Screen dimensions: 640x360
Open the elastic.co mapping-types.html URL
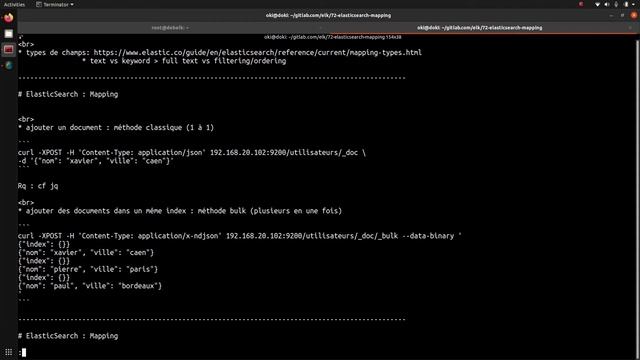point(258,53)
